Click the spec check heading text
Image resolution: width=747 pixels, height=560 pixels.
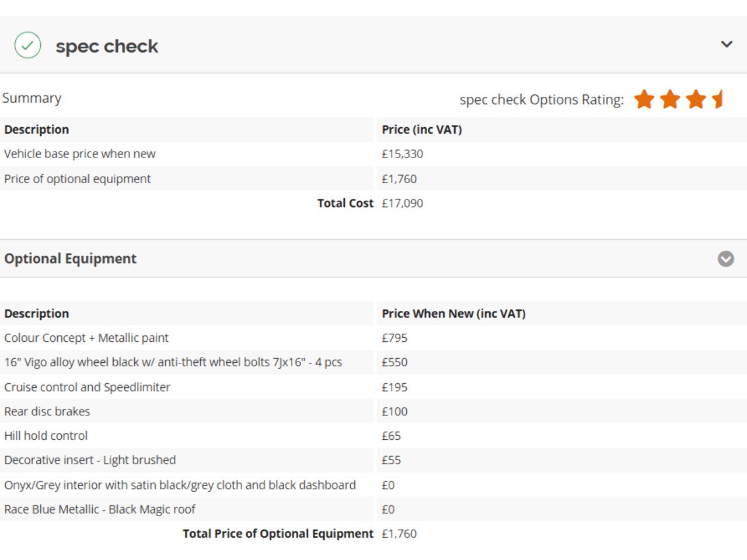tap(107, 46)
